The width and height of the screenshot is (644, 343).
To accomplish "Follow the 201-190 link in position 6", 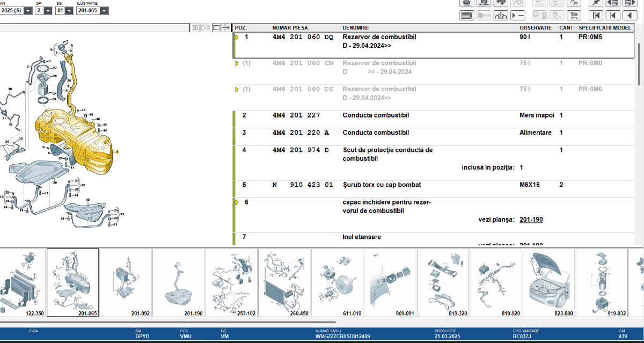I will [x=531, y=220].
